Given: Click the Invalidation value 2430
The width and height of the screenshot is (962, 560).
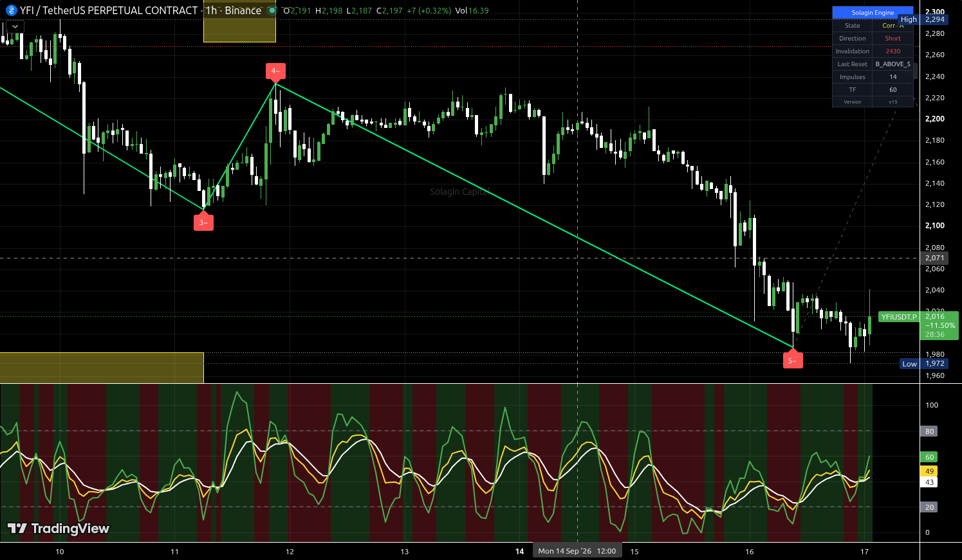Looking at the screenshot, I should [x=893, y=51].
